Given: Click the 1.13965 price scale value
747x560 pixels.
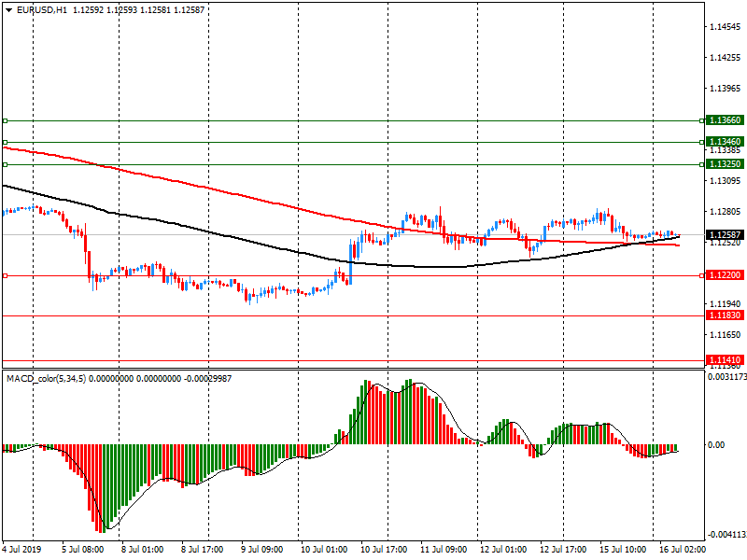Looking at the screenshot, I should click(x=726, y=88).
